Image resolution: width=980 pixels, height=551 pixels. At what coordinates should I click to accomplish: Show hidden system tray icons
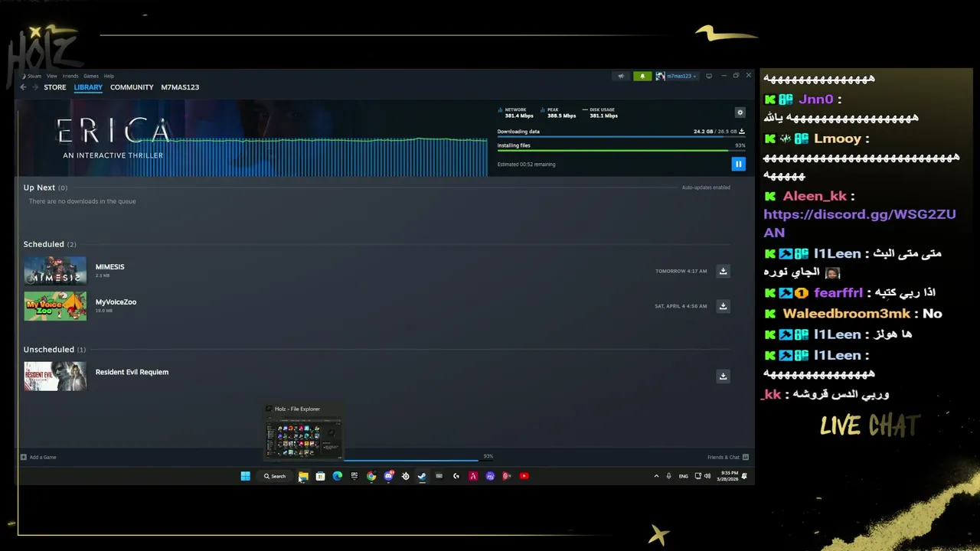tap(656, 476)
